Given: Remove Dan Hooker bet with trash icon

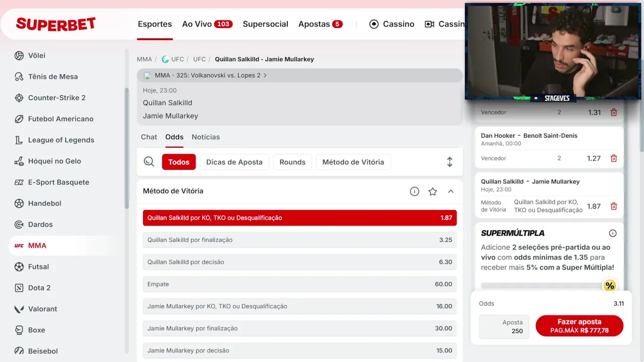Looking at the screenshot, I should point(614,158).
